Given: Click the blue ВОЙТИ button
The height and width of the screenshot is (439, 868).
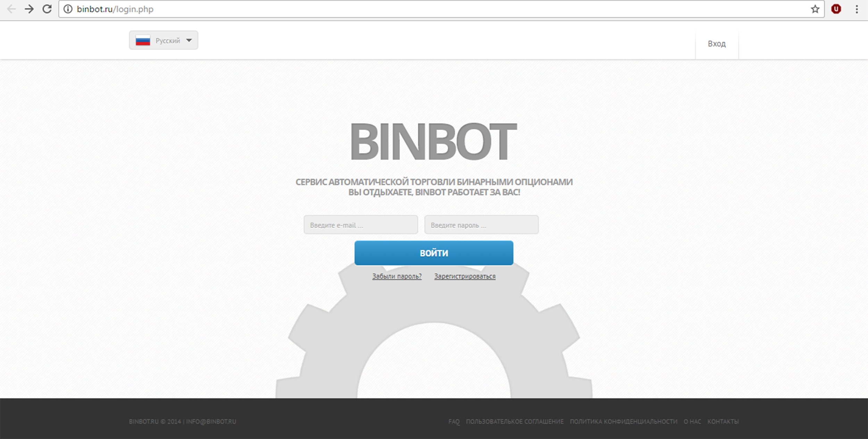Looking at the screenshot, I should tap(434, 253).
